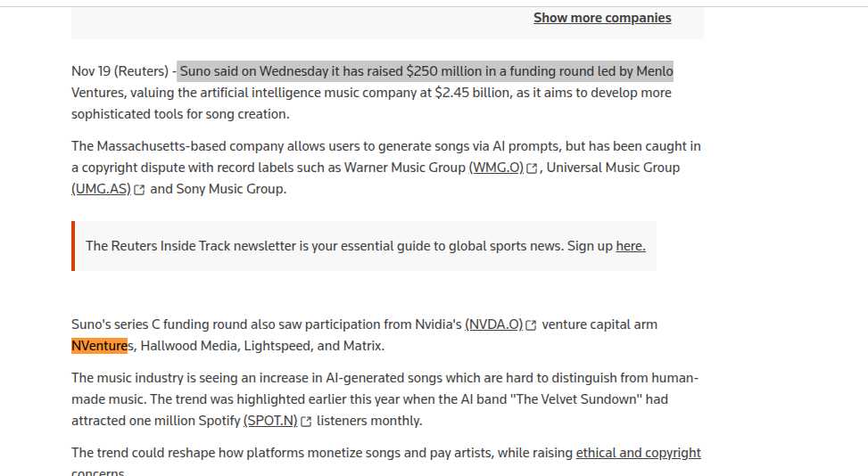The height and width of the screenshot is (476, 868).
Task: Open the (UMG.AS) stock link
Action: (102, 189)
